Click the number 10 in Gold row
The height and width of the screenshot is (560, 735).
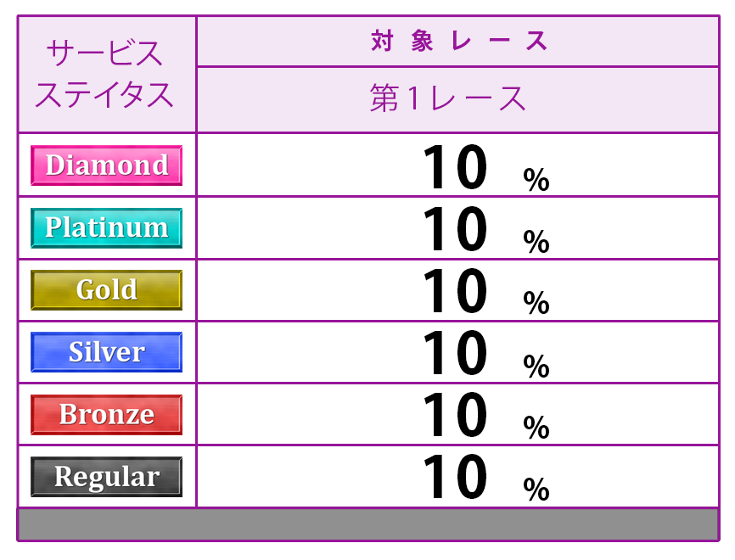(455, 291)
